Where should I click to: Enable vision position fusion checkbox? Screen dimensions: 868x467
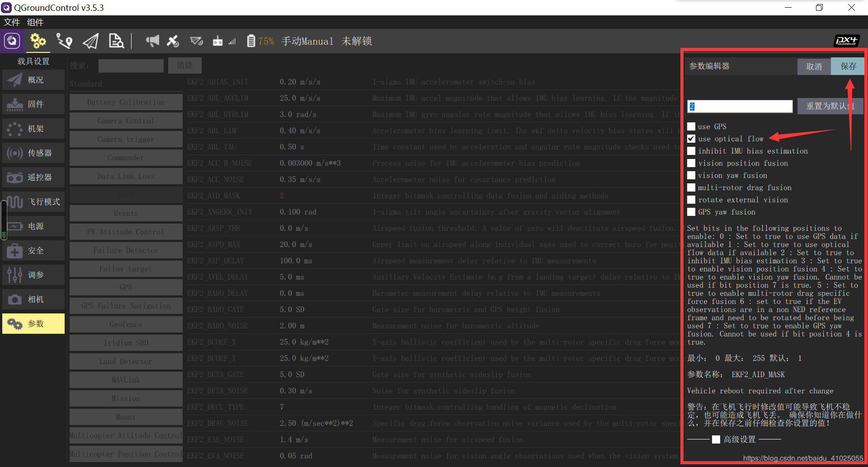click(691, 163)
